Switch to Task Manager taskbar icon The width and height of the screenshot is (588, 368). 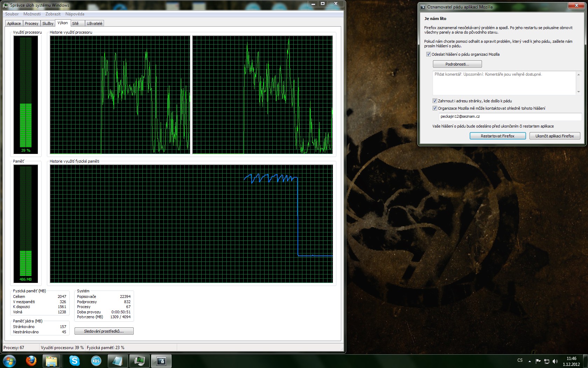tap(139, 361)
